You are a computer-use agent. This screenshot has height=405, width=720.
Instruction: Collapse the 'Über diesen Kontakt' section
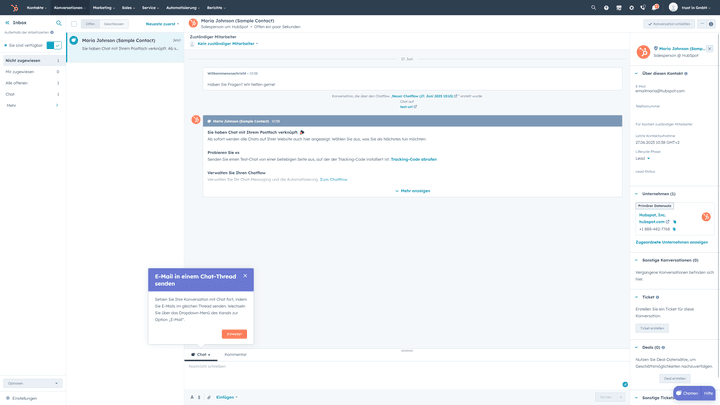(x=636, y=73)
